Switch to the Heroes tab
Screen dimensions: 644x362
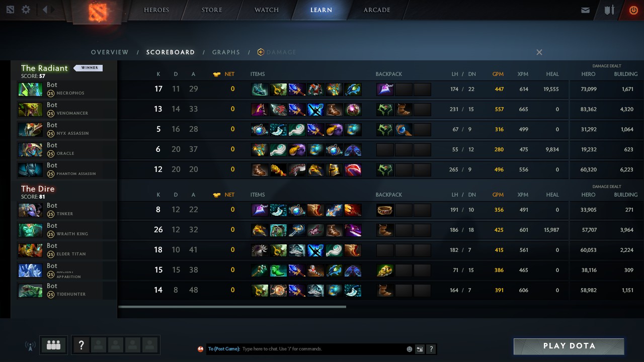pyautogui.click(x=156, y=10)
